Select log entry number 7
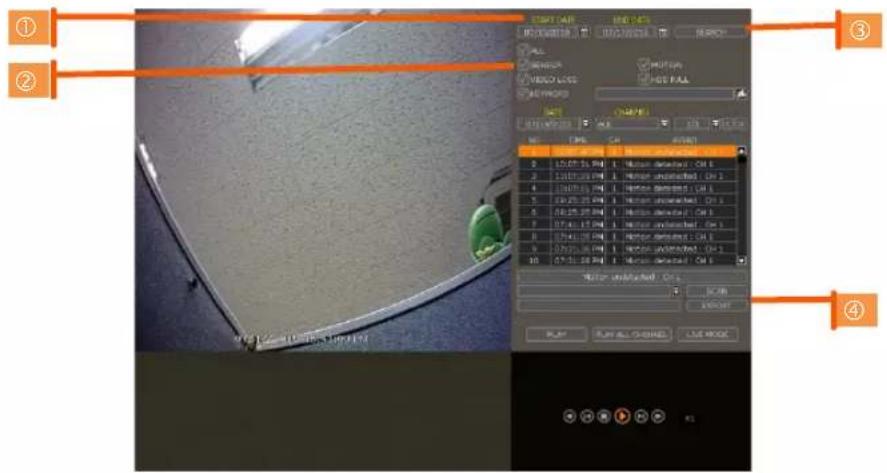The height and width of the screenshot is (473, 887). pyautogui.click(x=628, y=225)
